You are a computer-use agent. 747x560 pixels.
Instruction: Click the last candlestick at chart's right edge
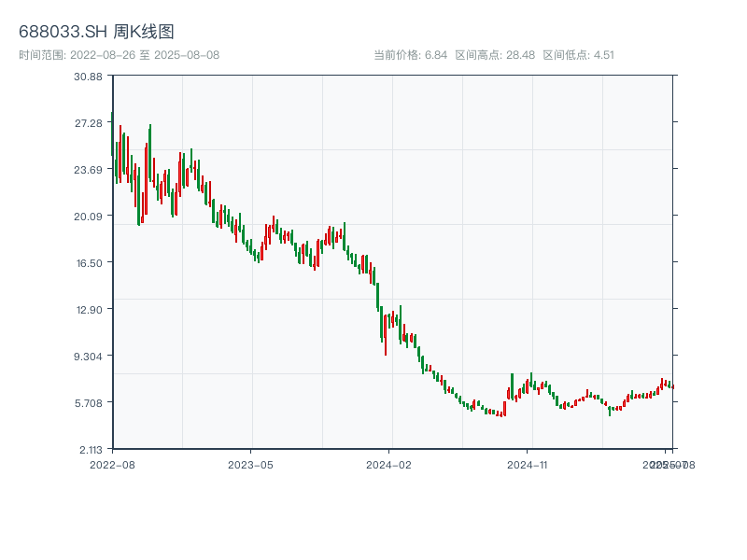(x=671, y=386)
